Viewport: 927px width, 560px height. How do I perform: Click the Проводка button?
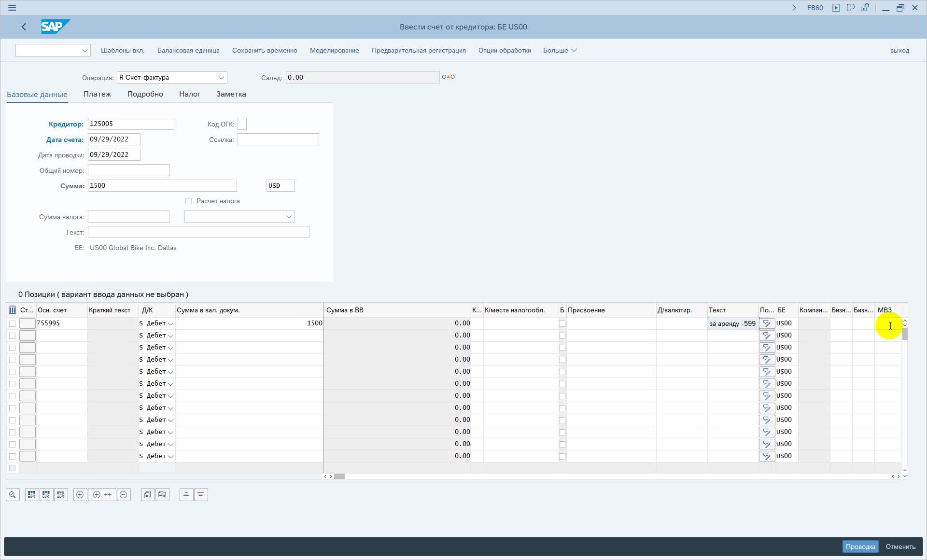pyautogui.click(x=860, y=546)
